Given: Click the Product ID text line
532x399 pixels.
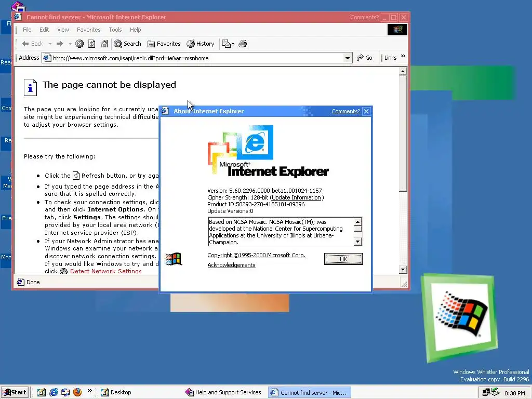Looking at the screenshot, I should [x=256, y=204].
